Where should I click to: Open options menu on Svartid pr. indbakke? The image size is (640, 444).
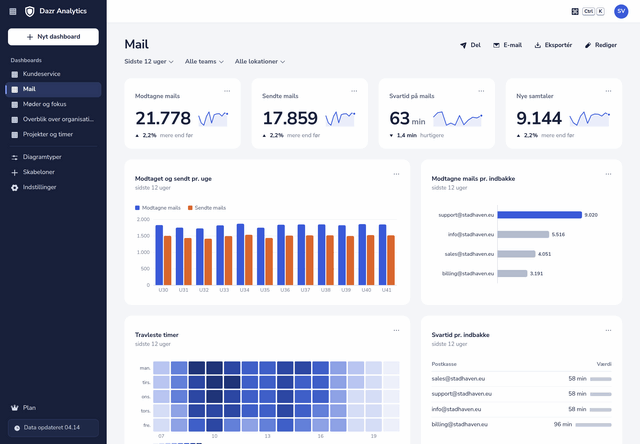click(608, 330)
